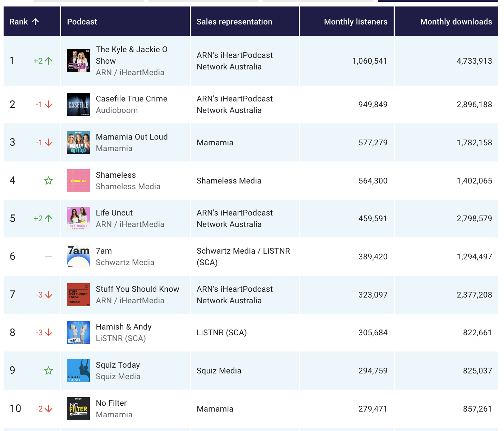504x431 pixels.
Task: Open the 7am podcast title
Action: pyautogui.click(x=104, y=251)
